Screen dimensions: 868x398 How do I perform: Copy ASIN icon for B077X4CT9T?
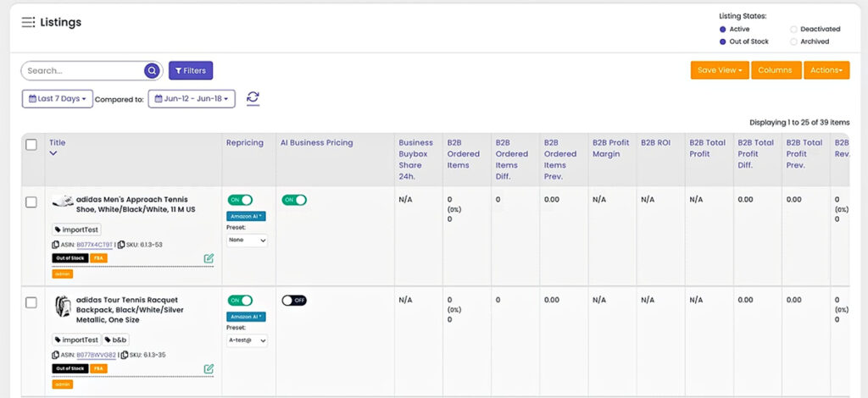(x=55, y=245)
